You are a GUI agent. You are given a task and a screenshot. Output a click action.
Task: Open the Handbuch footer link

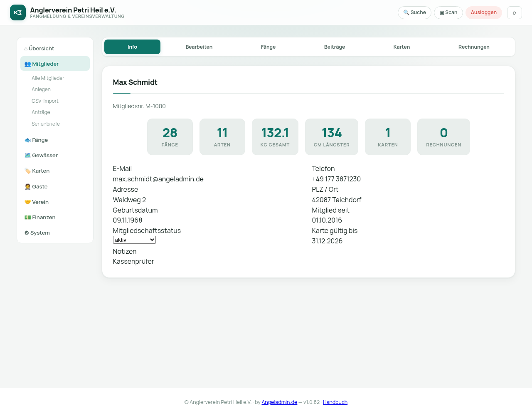(x=335, y=402)
